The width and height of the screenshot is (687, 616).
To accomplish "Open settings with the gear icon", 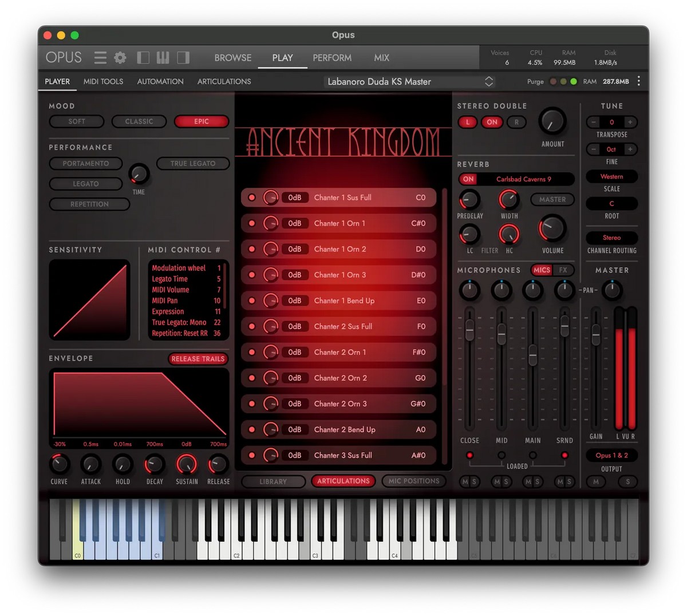I will click(x=120, y=58).
